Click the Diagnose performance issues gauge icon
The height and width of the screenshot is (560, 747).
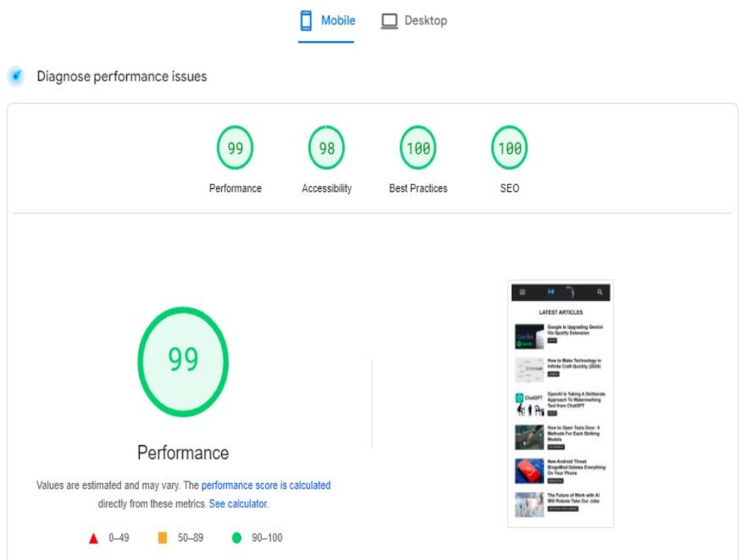point(16,76)
